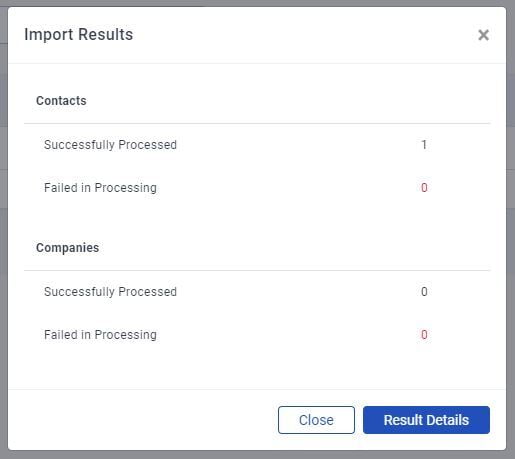Click dimmed background left of the dialog
Viewport: 515px width, 459px height.
4,233
